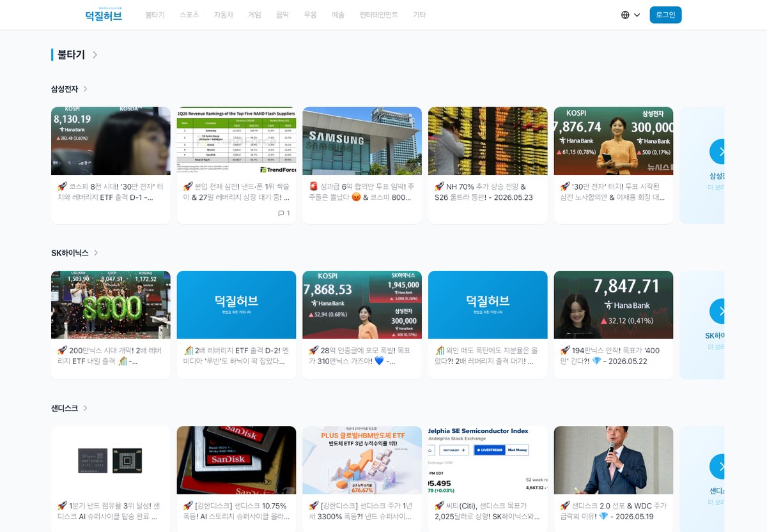Open post '성과급 6억 합의안 투표 임박'

[362, 192]
